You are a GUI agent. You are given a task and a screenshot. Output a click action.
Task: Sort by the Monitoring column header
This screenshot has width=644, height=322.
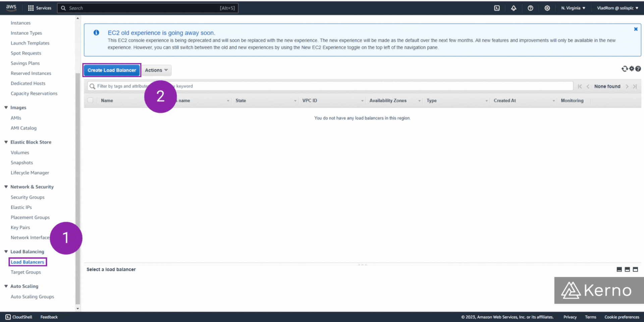pyautogui.click(x=572, y=101)
